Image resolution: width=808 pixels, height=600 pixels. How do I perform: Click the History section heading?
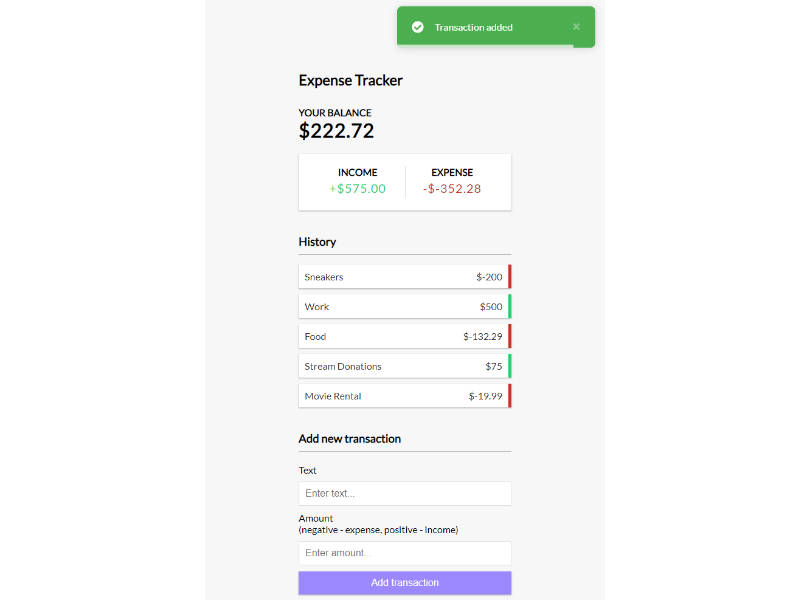(317, 242)
